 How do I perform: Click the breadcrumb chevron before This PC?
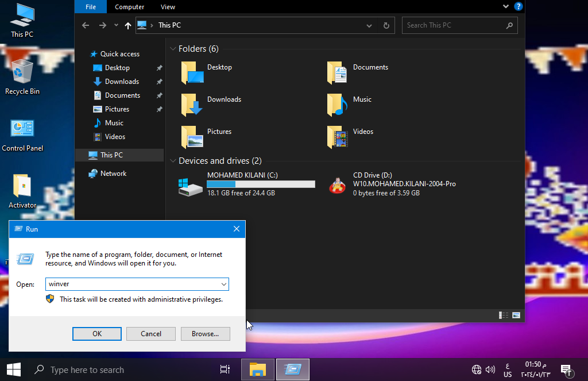(x=152, y=25)
